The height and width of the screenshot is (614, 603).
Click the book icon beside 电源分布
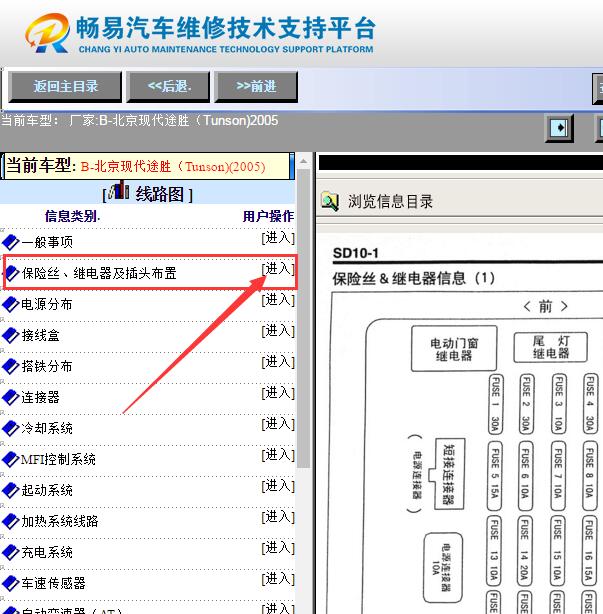tap(11, 304)
